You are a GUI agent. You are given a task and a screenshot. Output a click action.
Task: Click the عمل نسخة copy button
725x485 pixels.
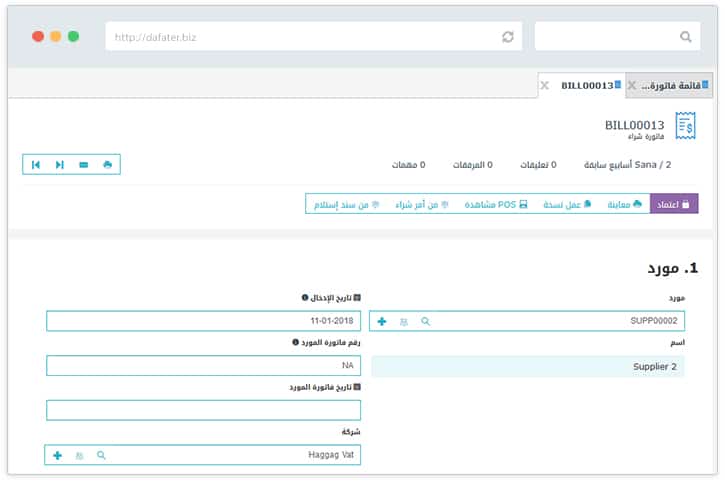(568, 204)
